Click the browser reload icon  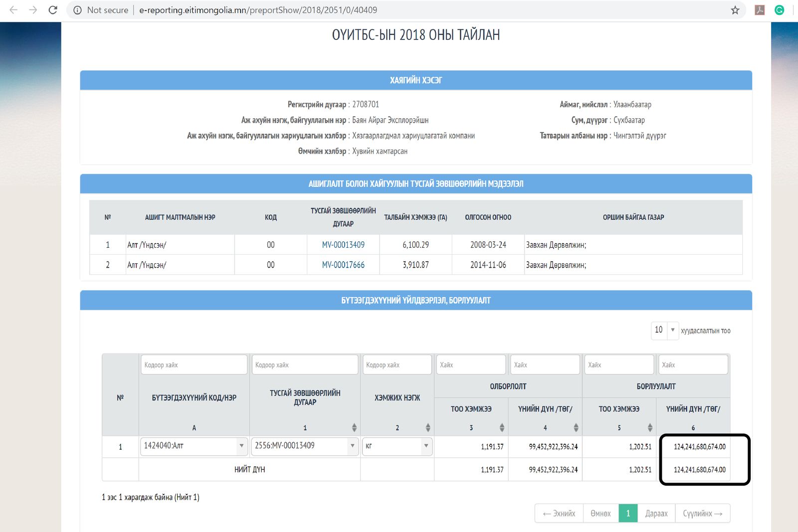[53, 10]
